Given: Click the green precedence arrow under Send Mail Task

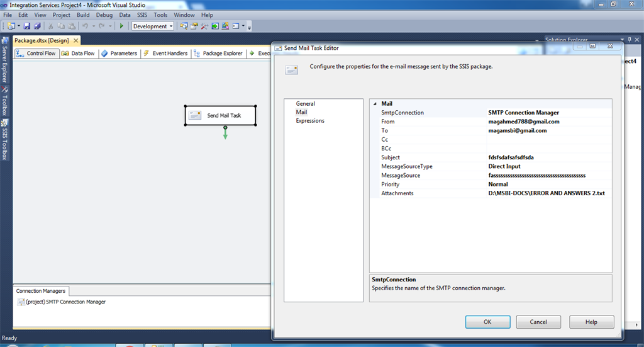Looking at the screenshot, I should pos(225,134).
